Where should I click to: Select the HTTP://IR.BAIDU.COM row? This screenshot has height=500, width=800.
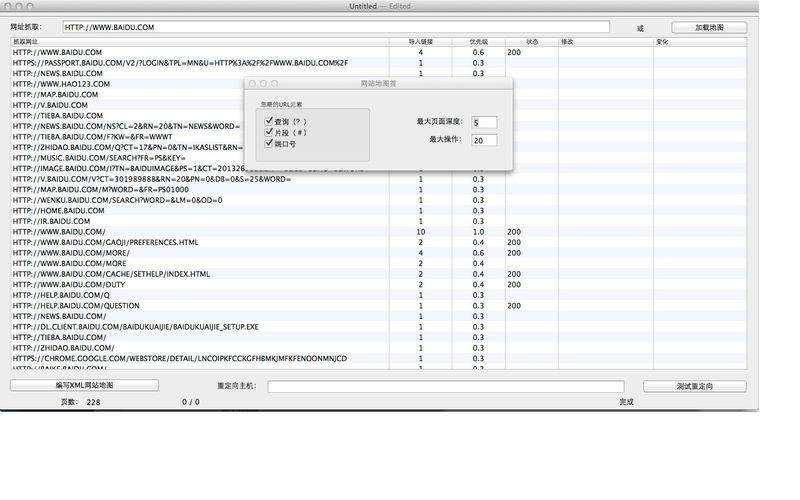(379, 221)
